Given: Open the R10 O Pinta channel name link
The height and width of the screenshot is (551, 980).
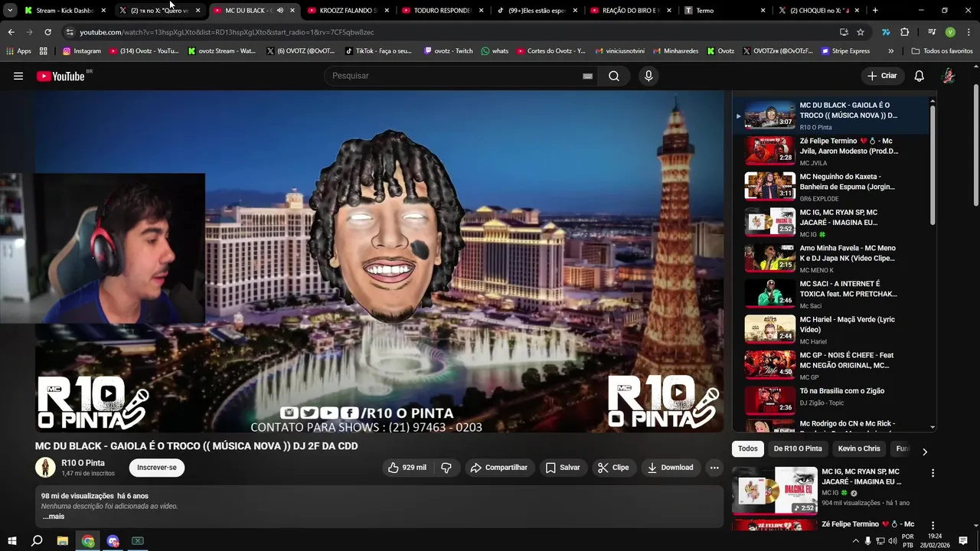Looking at the screenshot, I should (83, 463).
